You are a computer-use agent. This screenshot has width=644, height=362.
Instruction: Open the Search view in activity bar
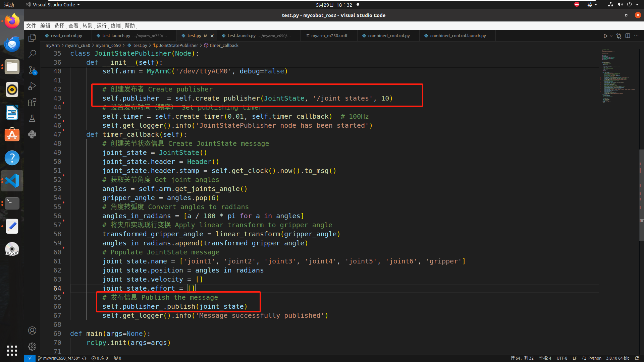click(x=32, y=54)
